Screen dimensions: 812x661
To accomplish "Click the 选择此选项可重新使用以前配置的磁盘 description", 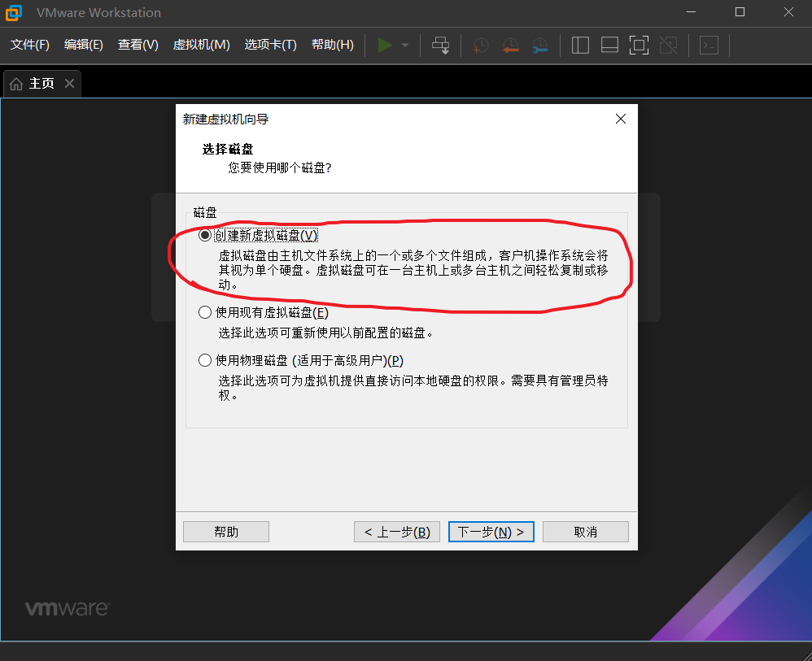I will (x=325, y=333).
